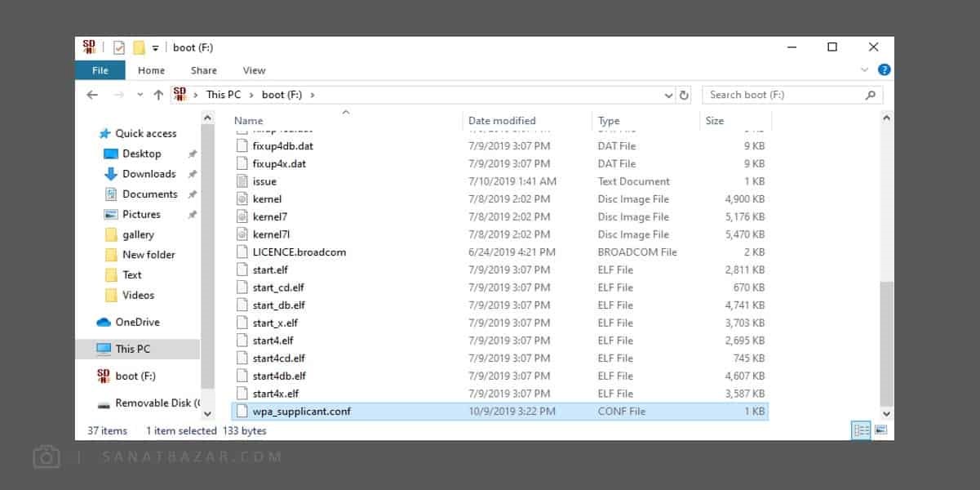The image size is (980, 490).
Task: Select This PC in the navigation pane
Action: coord(132,349)
